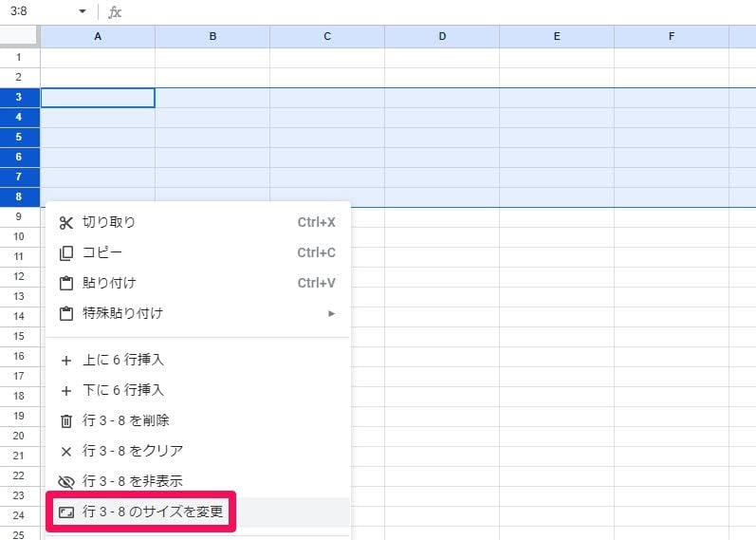This screenshot has width=756, height=540.
Task: Click the select-all corner box
Action: pyautogui.click(x=19, y=36)
